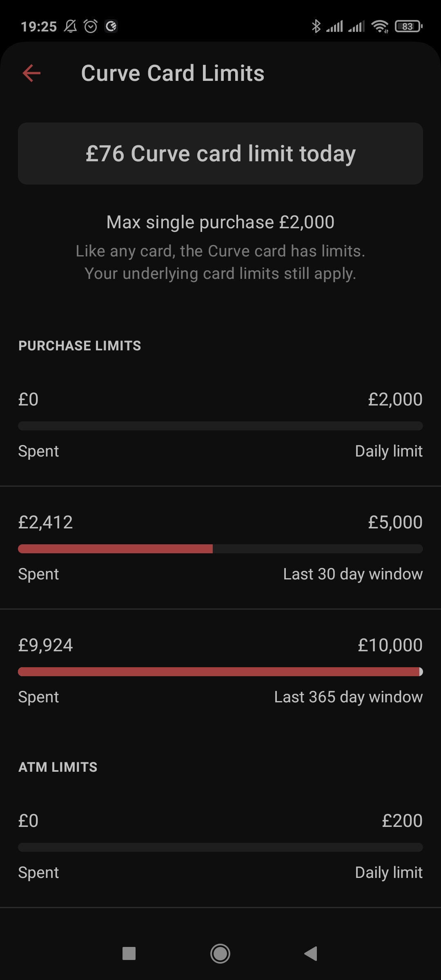Image resolution: width=441 pixels, height=980 pixels.
Task: Tap the muted notifications bell icon
Action: pos(71,27)
